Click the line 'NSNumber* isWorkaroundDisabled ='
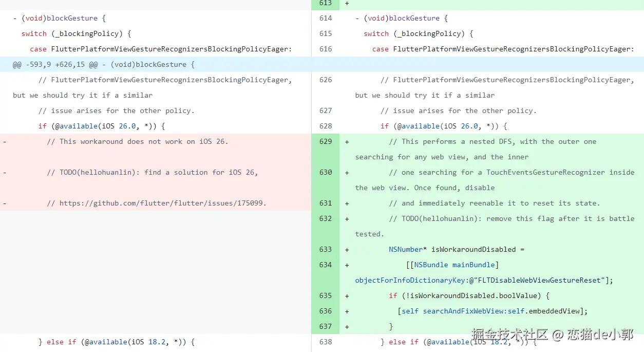 pyautogui.click(x=457, y=249)
